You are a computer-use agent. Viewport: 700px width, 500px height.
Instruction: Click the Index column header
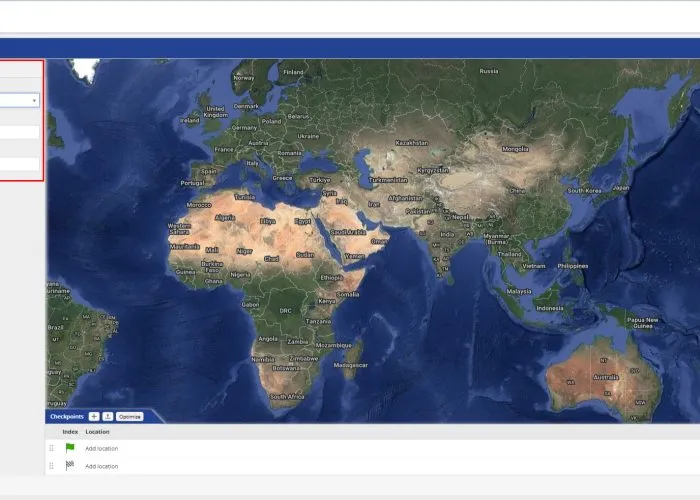pyautogui.click(x=70, y=432)
